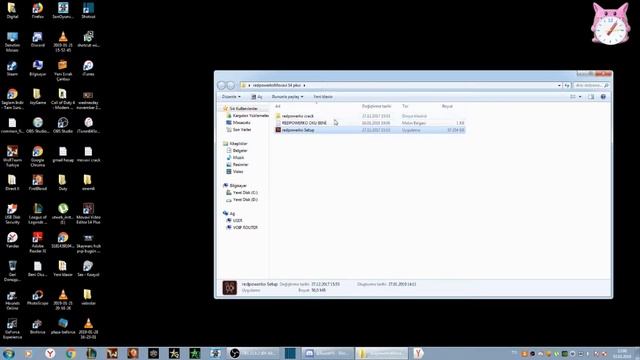
Task: Click the address bar path in Explorer
Action: coord(277,85)
